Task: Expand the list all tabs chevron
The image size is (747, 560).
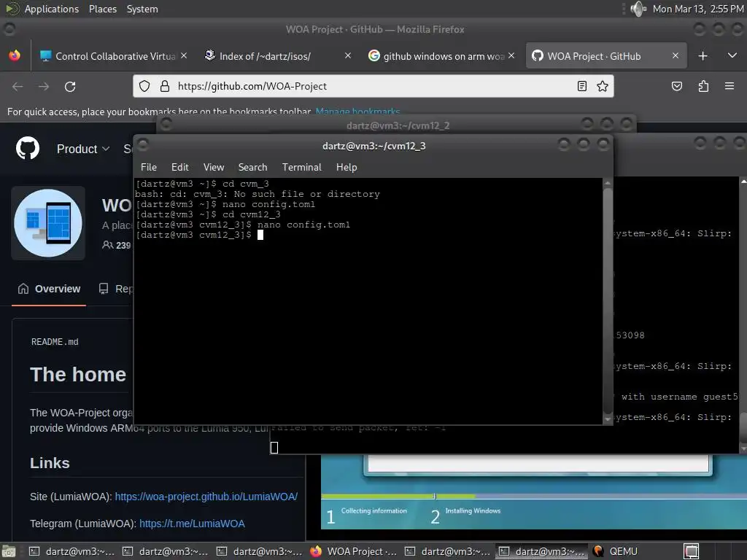Action: [732, 55]
